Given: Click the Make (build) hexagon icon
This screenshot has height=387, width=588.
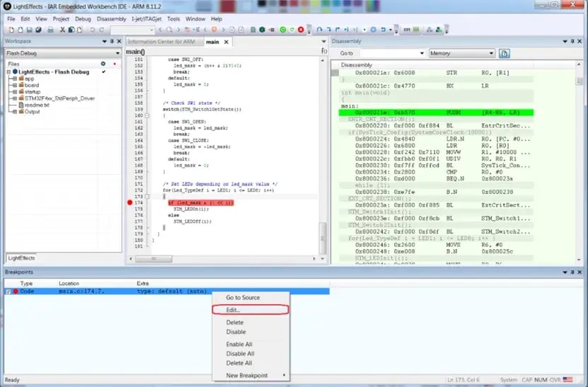Looking at the screenshot, I should point(262,30).
